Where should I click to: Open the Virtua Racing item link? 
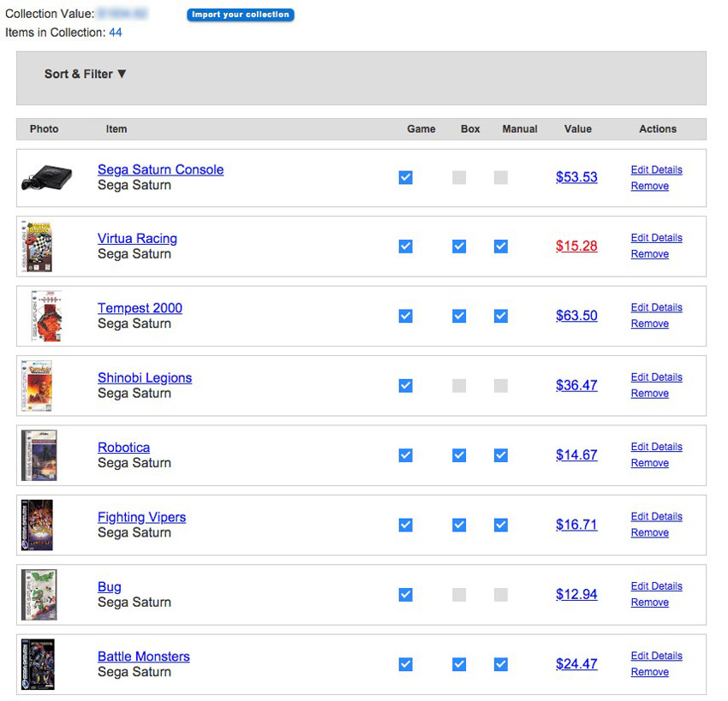(137, 239)
